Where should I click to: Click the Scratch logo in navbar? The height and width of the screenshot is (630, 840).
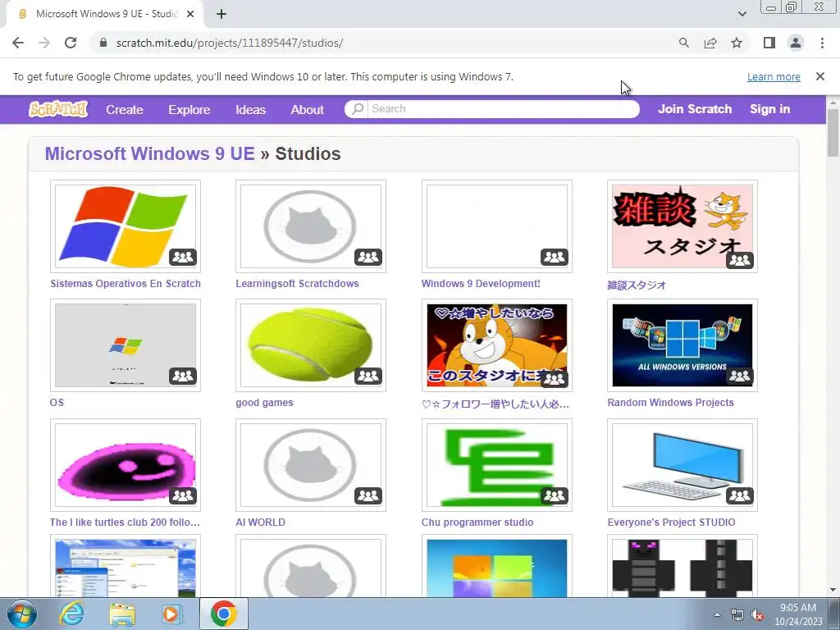pos(58,109)
